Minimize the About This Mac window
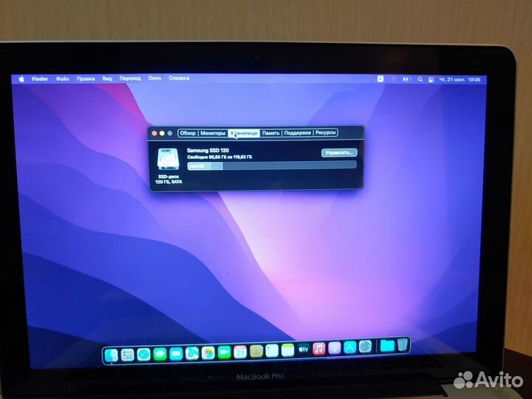The image size is (532, 399). 162,133
